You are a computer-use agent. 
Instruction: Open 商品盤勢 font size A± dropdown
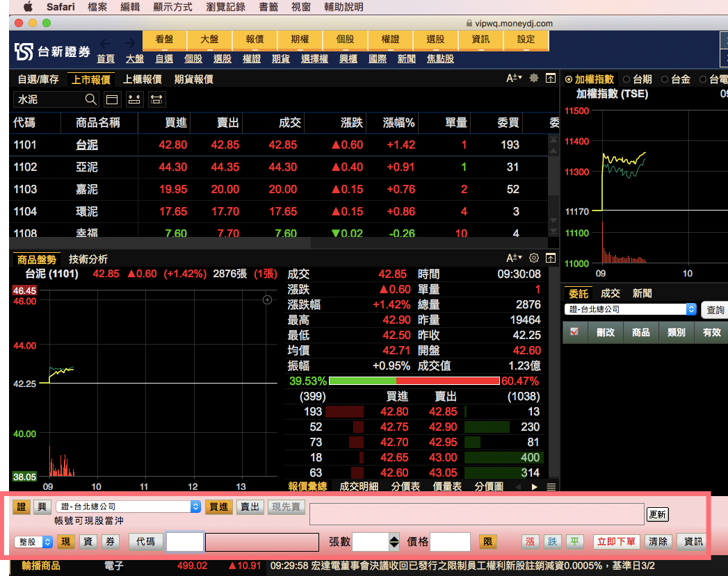pos(514,258)
